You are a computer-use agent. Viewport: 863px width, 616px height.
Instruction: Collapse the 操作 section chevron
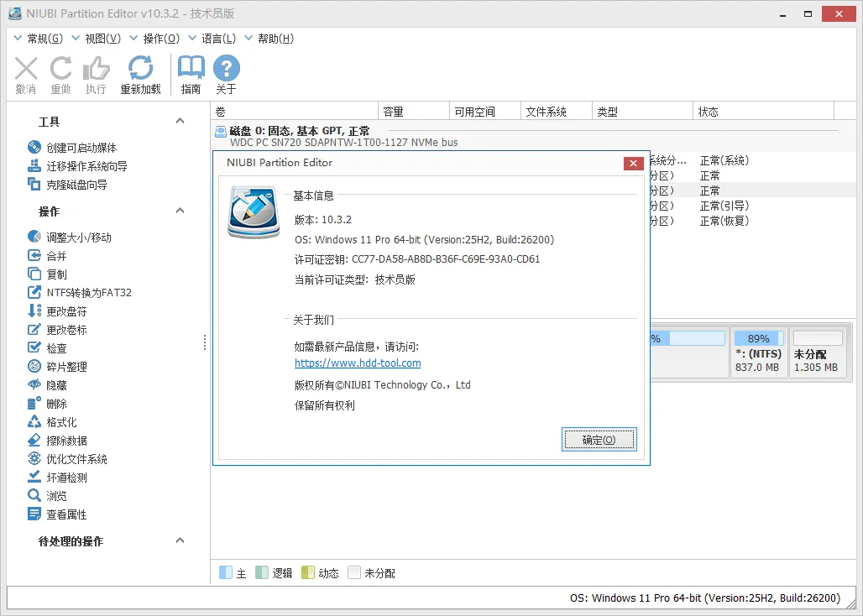(180, 211)
